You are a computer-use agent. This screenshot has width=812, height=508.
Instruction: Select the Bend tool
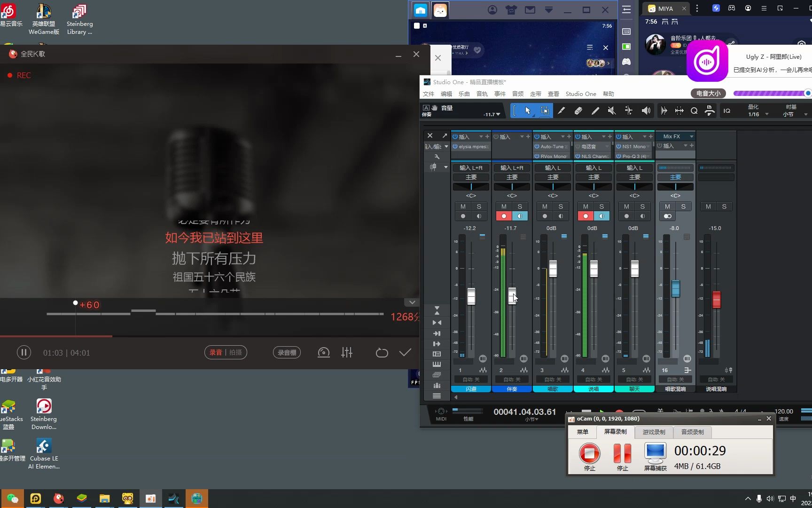tap(628, 111)
